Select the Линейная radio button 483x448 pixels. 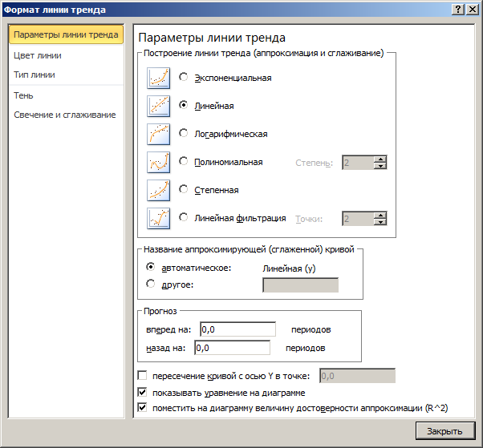click(183, 105)
